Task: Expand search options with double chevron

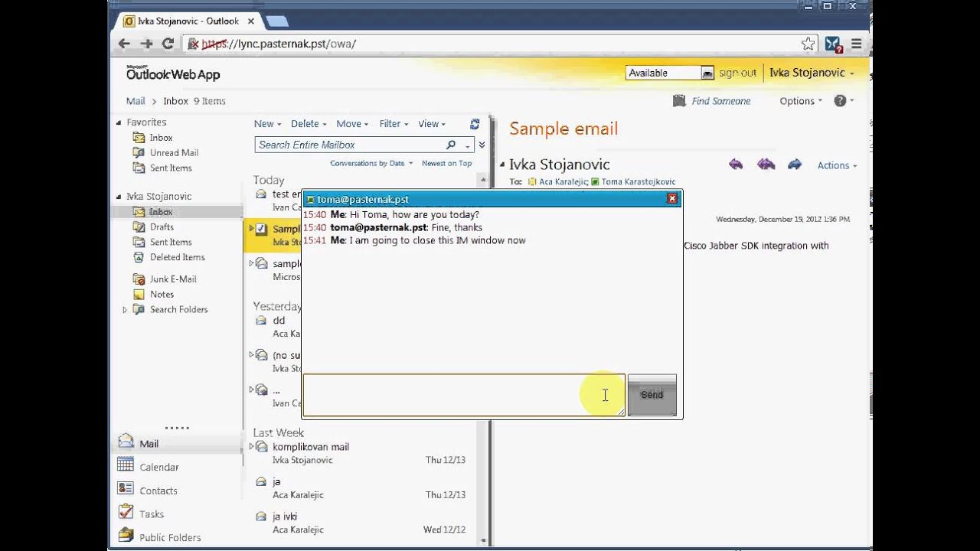Action: point(482,145)
